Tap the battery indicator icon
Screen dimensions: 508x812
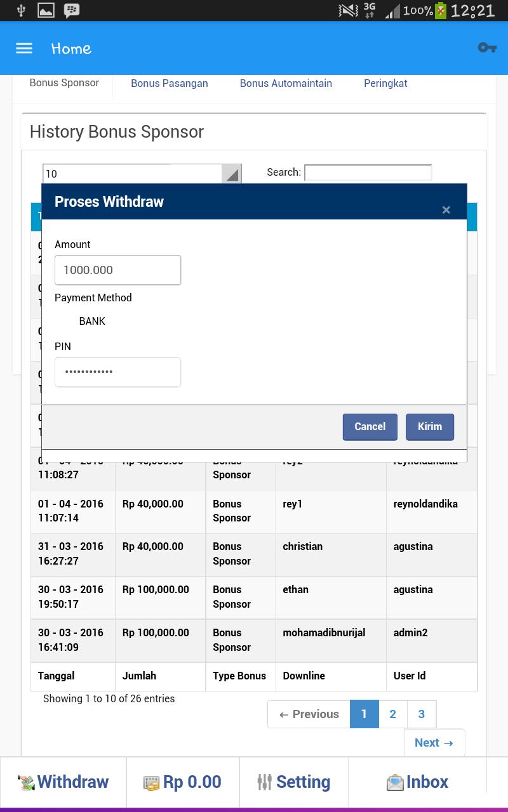[441, 10]
